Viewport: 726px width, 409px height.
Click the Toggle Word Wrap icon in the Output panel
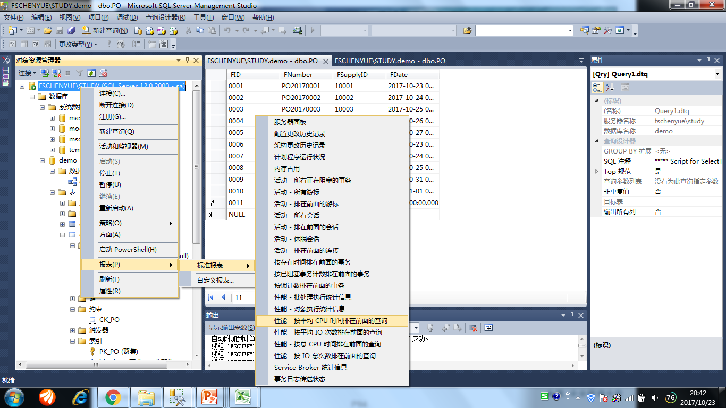pyautogui.click(x=488, y=328)
